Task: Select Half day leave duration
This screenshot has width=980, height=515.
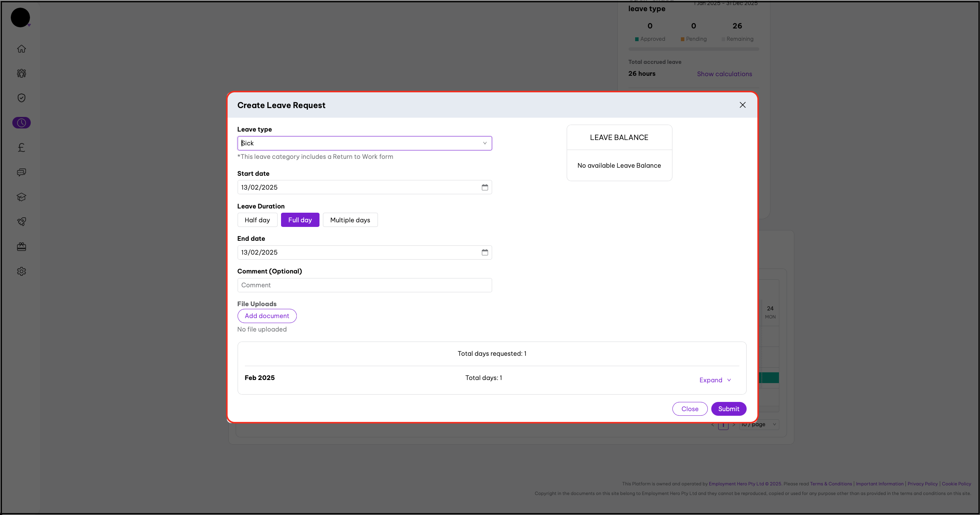Action: coord(257,220)
